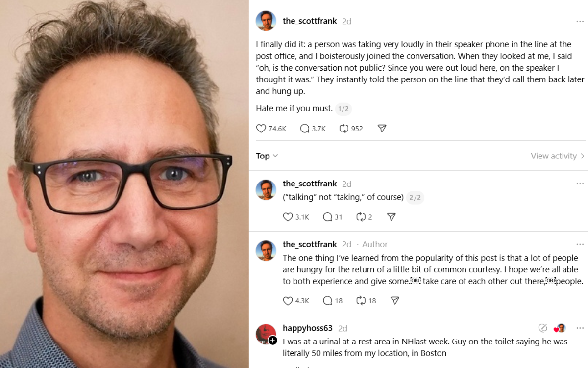Like the main post with 74.6K likes

271,129
